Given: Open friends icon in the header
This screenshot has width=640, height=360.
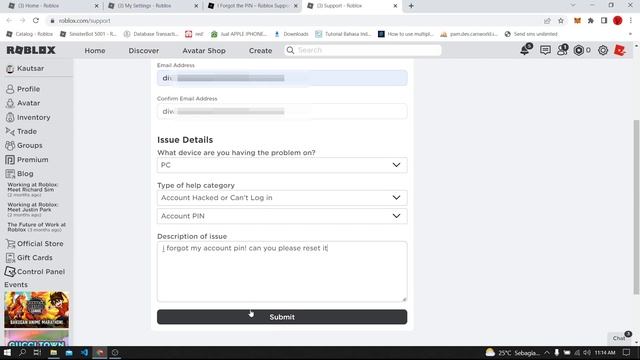Looking at the screenshot, I should click(x=562, y=50).
